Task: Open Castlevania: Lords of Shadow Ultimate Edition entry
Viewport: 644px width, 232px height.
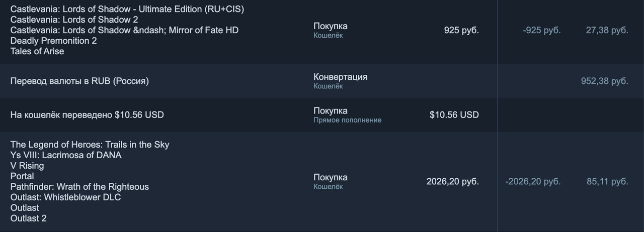Action: click(x=127, y=9)
